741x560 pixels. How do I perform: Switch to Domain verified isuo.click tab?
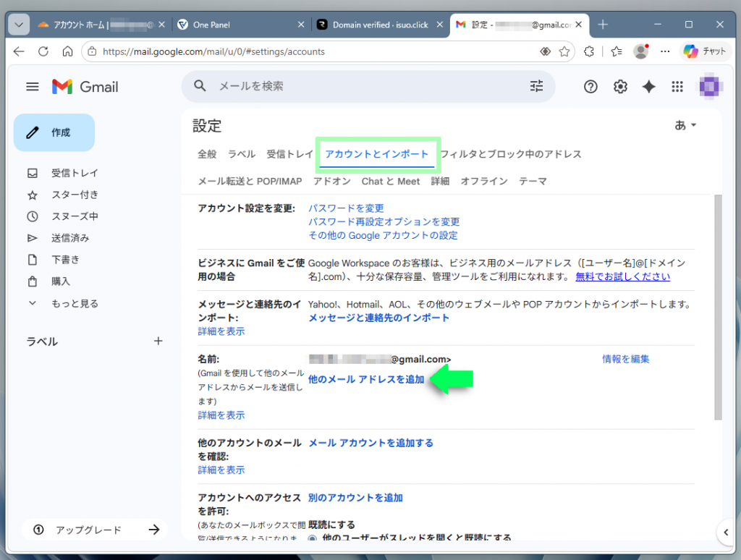coord(380,25)
